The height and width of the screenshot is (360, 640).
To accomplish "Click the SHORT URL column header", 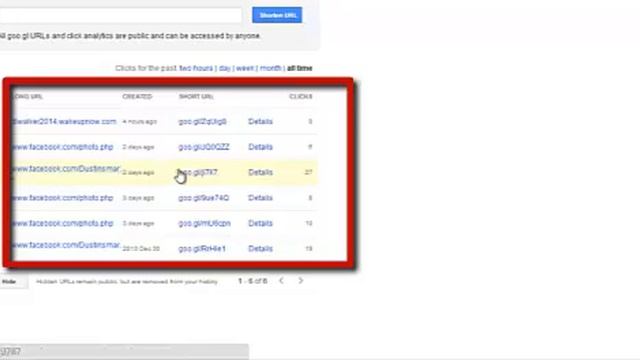I will pyautogui.click(x=196, y=97).
